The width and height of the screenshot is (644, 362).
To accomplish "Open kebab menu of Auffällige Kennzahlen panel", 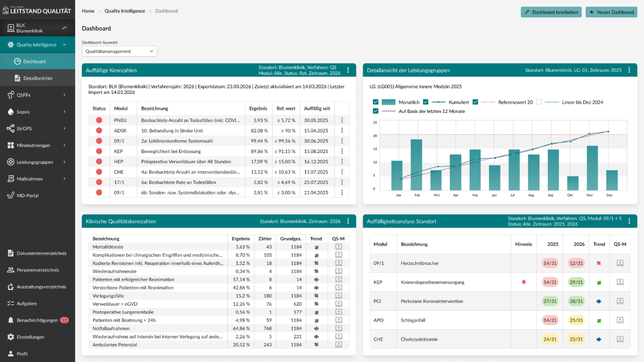I will (348, 71).
